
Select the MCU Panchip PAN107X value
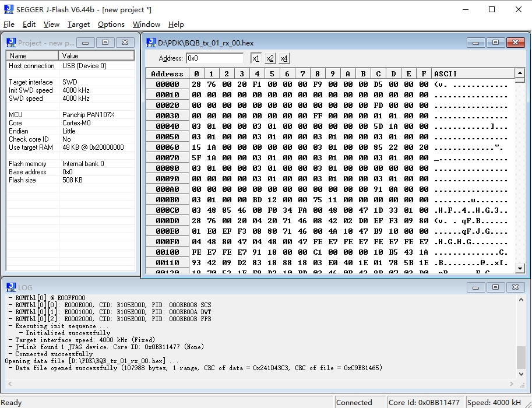coord(89,115)
